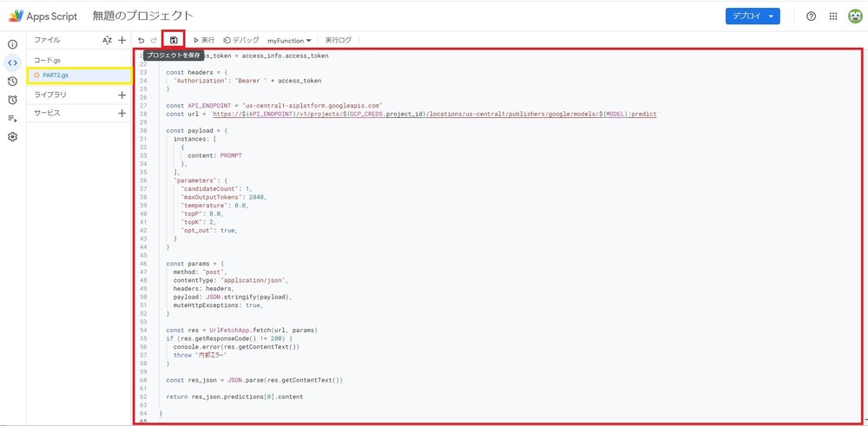
Task: Open the Triggers alarm clock icon
Action: coord(13,100)
